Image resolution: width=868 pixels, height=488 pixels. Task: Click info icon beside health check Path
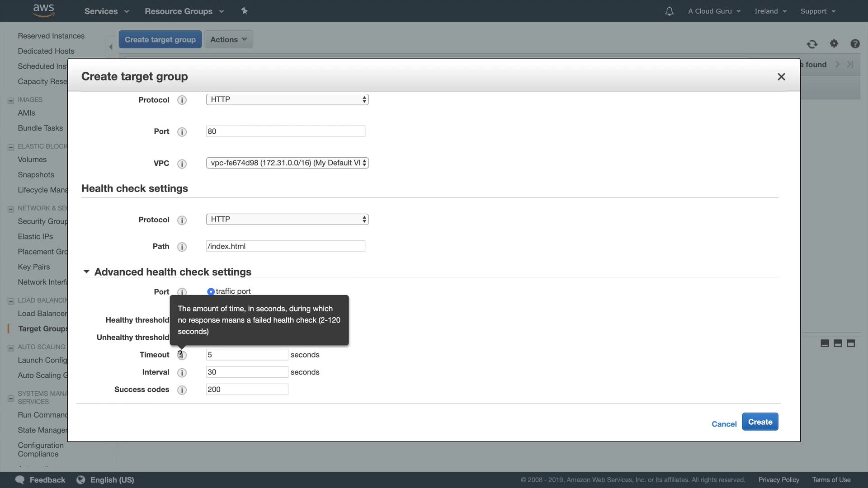pos(182,247)
